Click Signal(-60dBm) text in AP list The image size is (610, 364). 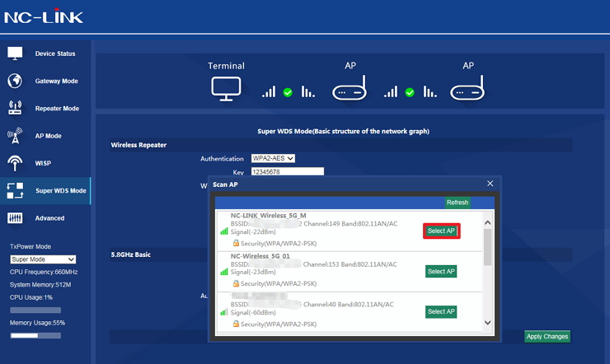(253, 312)
